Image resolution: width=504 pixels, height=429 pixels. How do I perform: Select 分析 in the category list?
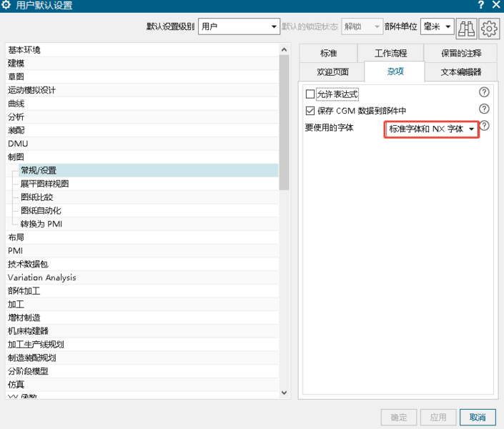(142, 117)
